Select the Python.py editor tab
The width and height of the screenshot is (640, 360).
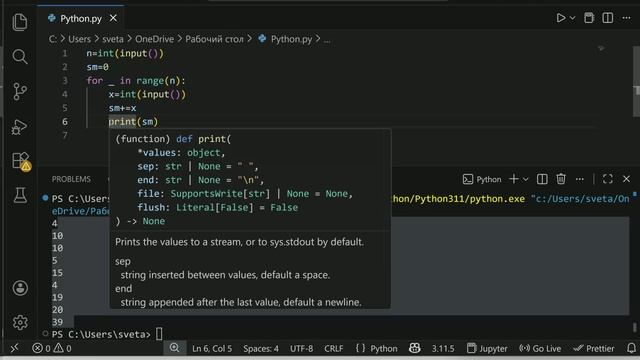[81, 18]
